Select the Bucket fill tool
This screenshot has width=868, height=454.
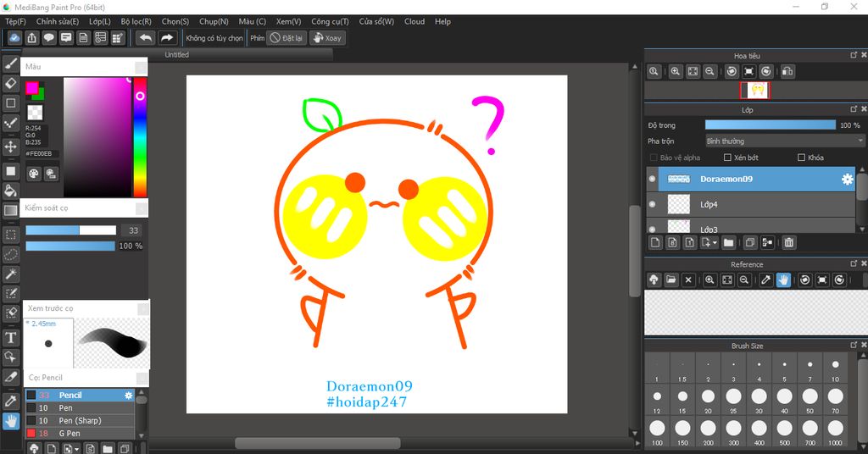click(x=10, y=191)
